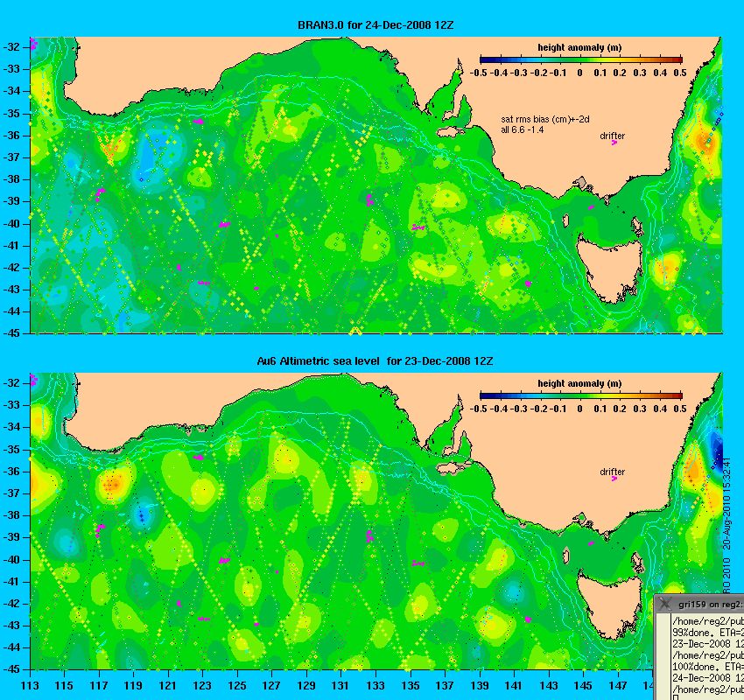Click the terminal window's left scrollbar
Screen dimensions: 744x700
[663, 656]
